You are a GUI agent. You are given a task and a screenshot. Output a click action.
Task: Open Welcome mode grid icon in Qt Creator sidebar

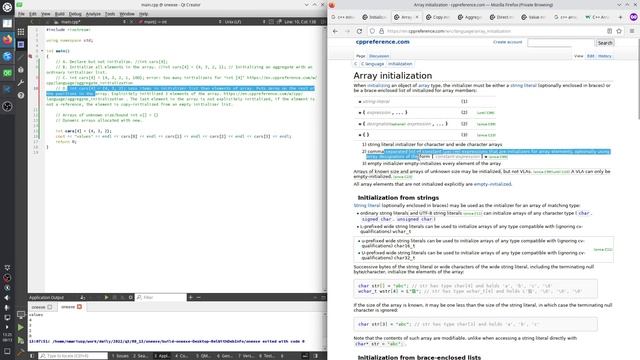tap(21, 32)
